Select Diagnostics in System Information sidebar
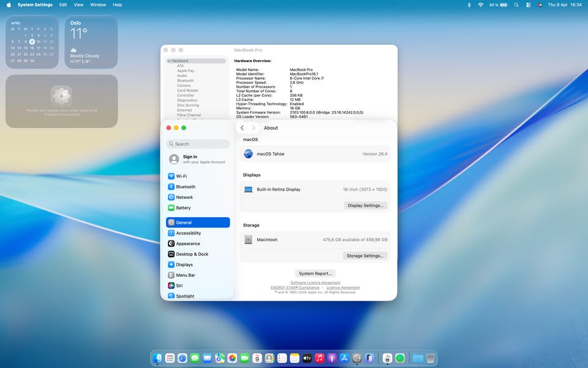Image resolution: width=588 pixels, height=368 pixels. pos(187,100)
